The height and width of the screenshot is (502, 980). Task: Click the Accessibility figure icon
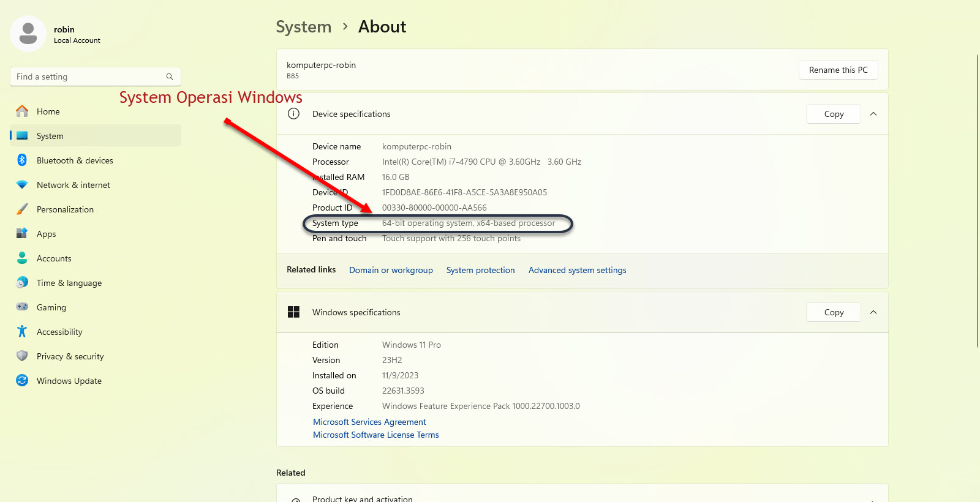click(22, 331)
